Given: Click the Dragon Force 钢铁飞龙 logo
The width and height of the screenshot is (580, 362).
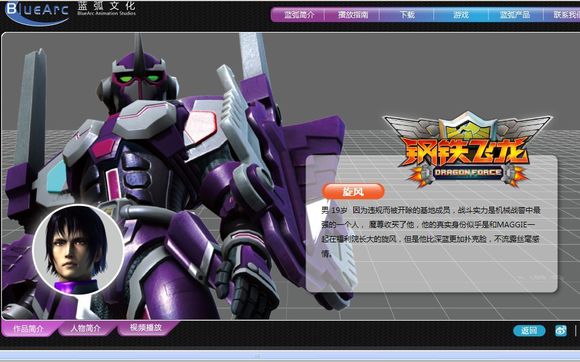Looking at the screenshot, I should pos(468,150).
